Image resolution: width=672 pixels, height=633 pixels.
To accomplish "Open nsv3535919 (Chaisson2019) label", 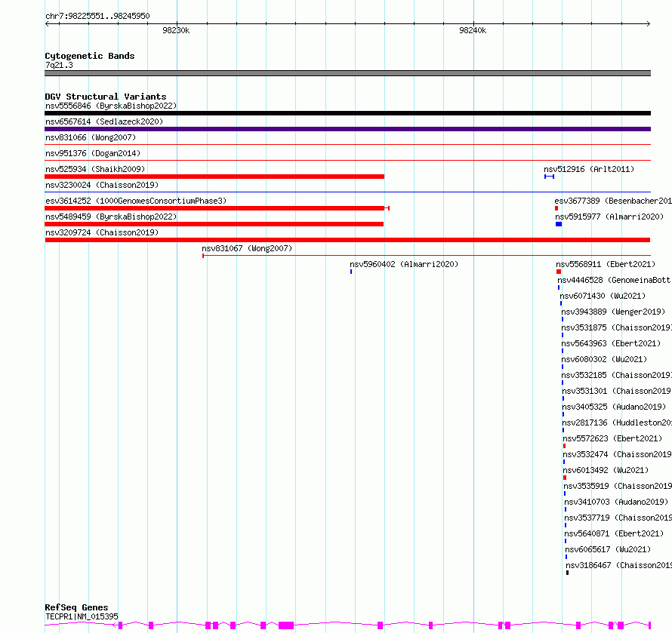I will click(618, 486).
